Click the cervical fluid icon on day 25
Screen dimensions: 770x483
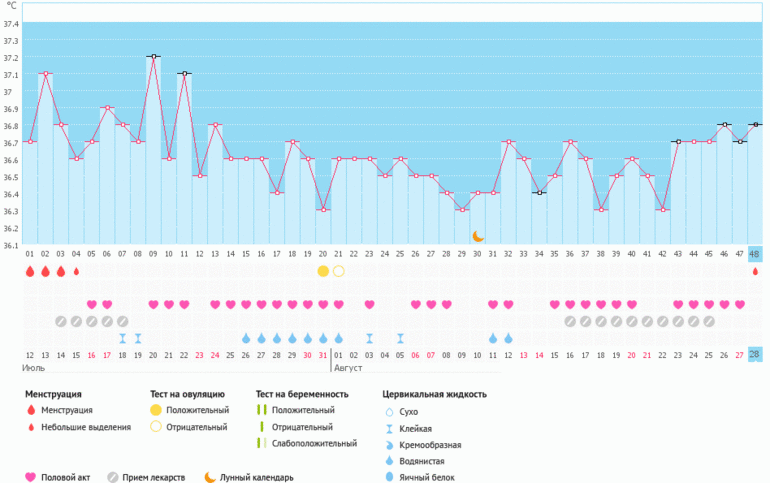(400, 338)
